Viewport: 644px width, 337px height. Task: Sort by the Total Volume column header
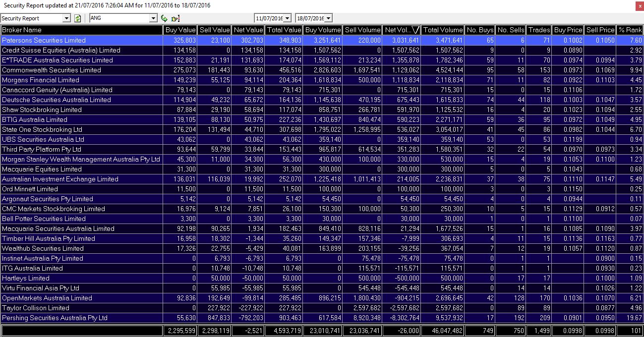[x=443, y=30]
